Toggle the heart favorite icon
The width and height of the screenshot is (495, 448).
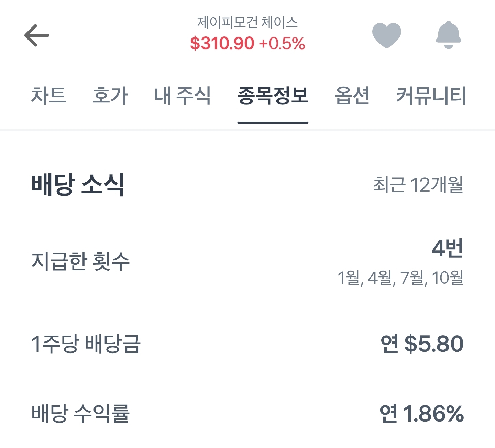(386, 35)
